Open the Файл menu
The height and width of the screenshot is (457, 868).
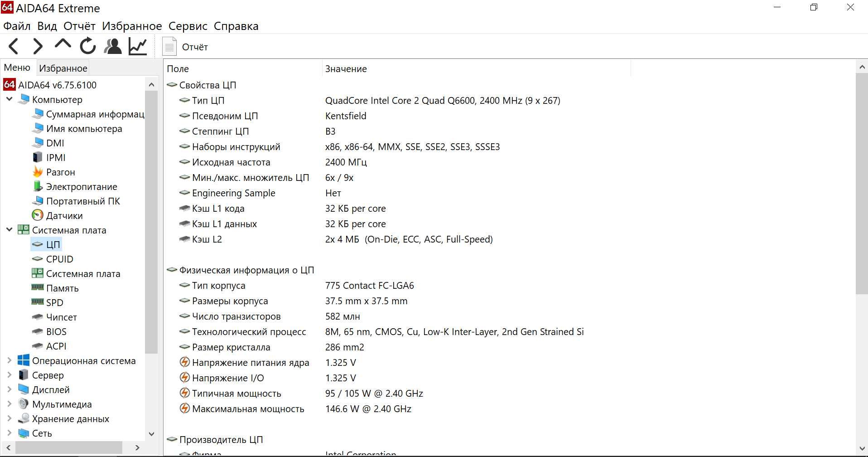(17, 26)
